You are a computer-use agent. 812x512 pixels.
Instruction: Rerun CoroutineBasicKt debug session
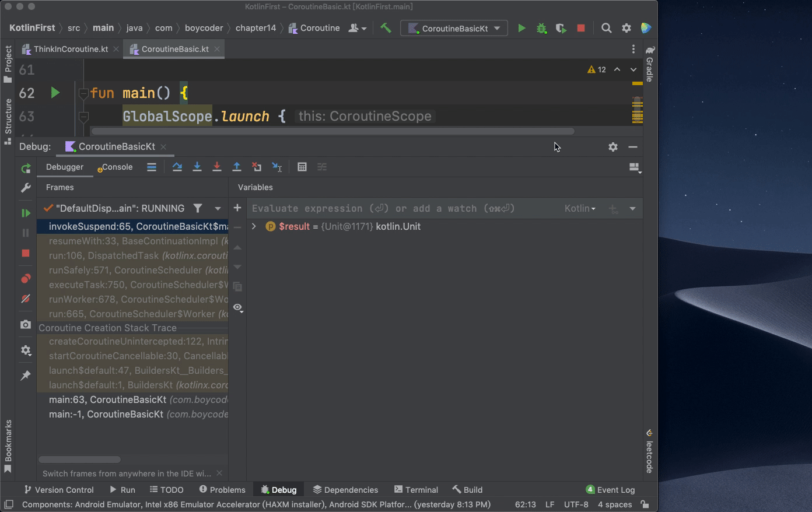26,169
